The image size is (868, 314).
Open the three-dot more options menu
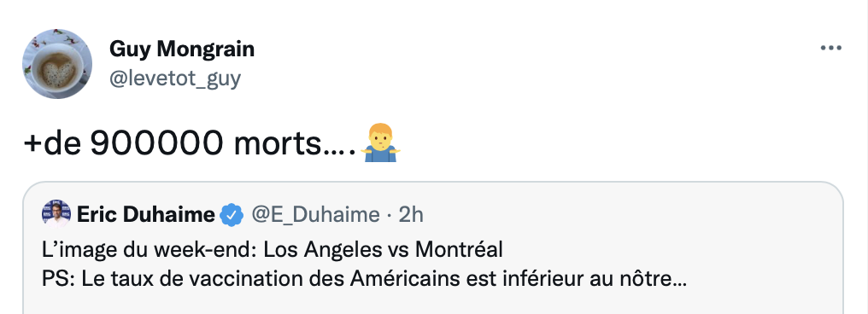click(x=830, y=49)
